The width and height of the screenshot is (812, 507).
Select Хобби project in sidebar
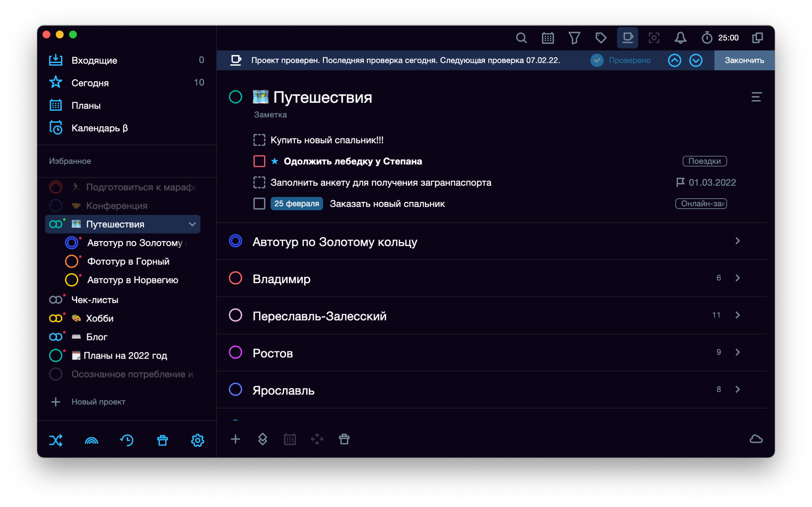click(123, 319)
